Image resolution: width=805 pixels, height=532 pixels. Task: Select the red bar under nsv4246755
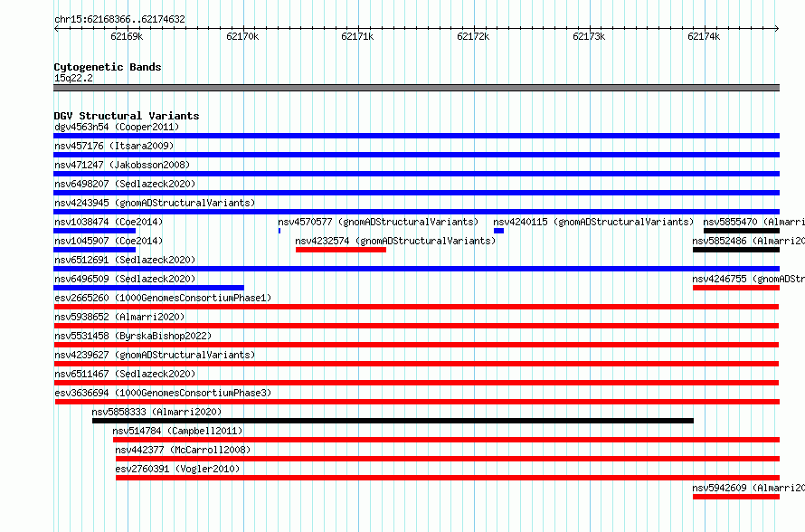(736, 288)
